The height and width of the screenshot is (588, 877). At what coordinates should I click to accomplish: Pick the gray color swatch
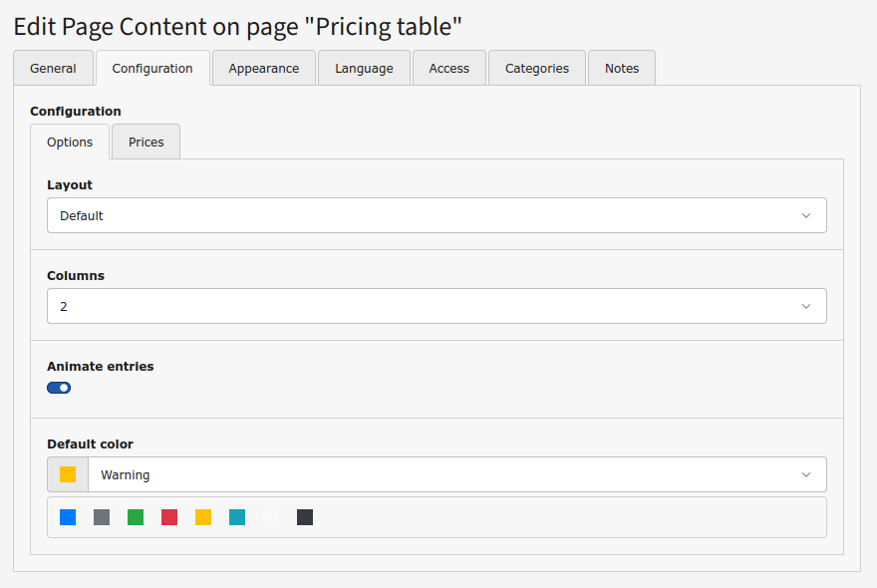(x=102, y=517)
